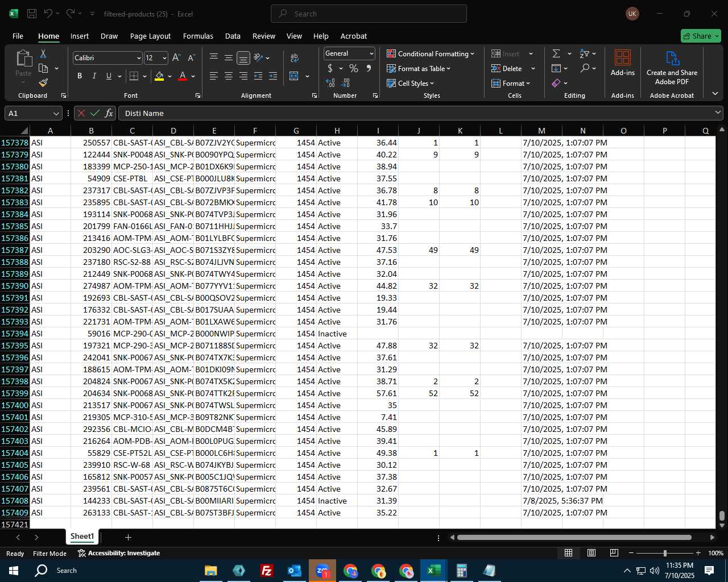Open the font size 12 dropdown
The width and height of the screenshot is (728, 582).
164,58
